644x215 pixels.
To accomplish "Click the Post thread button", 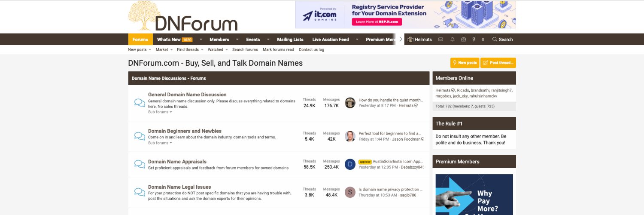I will click(498, 63).
